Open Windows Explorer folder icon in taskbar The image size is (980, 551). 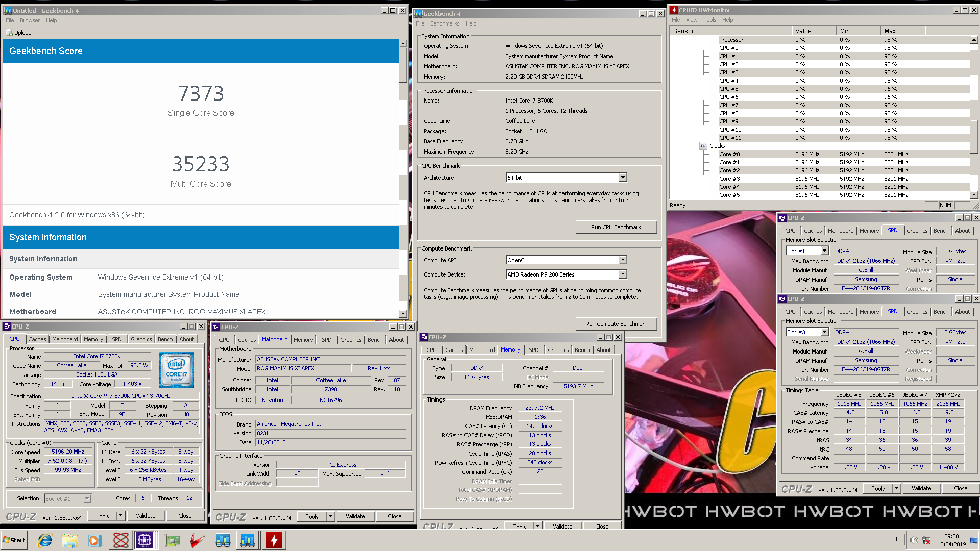coord(70,540)
